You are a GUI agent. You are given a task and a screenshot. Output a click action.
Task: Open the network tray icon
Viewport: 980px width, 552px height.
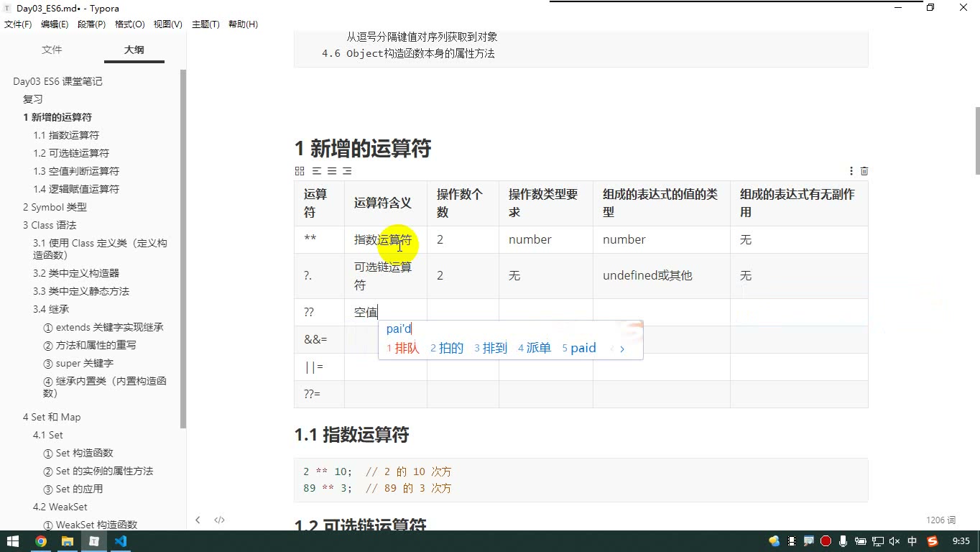tap(877, 541)
